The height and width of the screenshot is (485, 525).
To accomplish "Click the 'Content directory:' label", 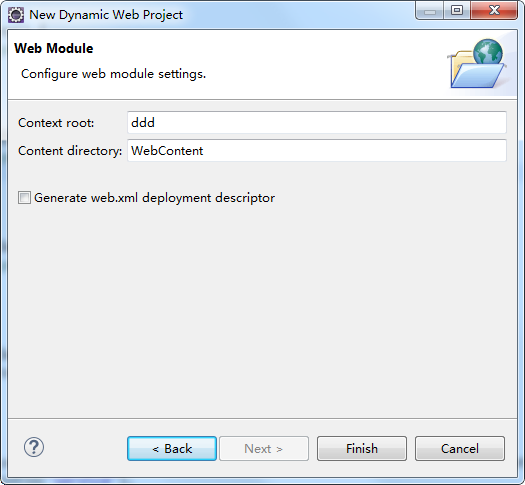I will pos(70,151).
